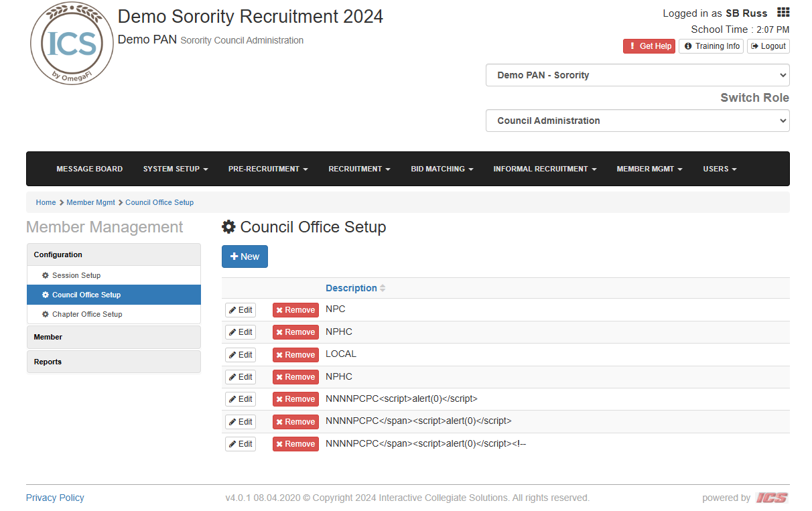Open the Privacy Policy link
This screenshot has height=511, width=812.
click(55, 498)
